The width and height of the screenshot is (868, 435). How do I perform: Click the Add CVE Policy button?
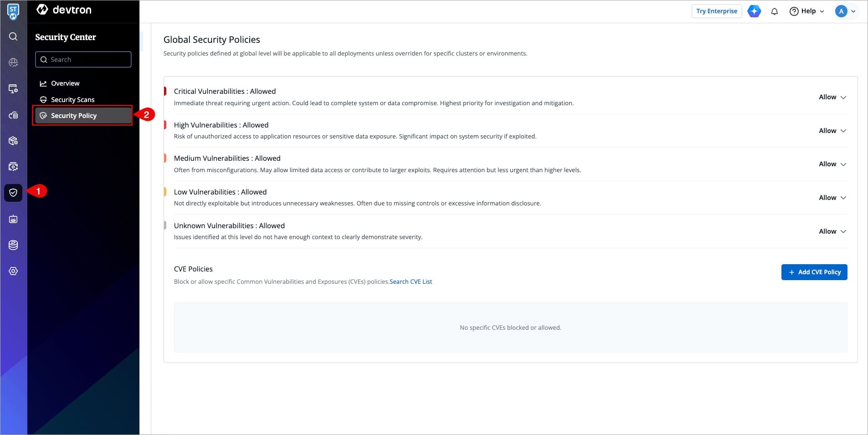coord(814,272)
